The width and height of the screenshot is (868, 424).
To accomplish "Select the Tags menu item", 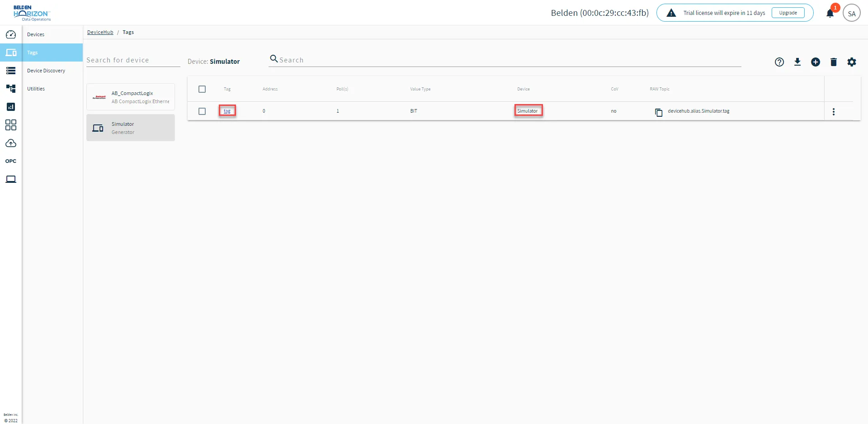I will point(52,52).
